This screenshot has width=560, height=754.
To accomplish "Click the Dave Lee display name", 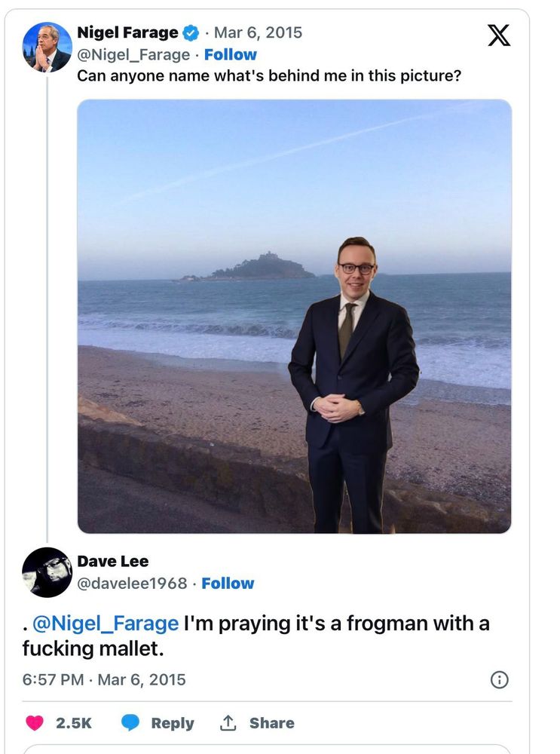I will [113, 561].
